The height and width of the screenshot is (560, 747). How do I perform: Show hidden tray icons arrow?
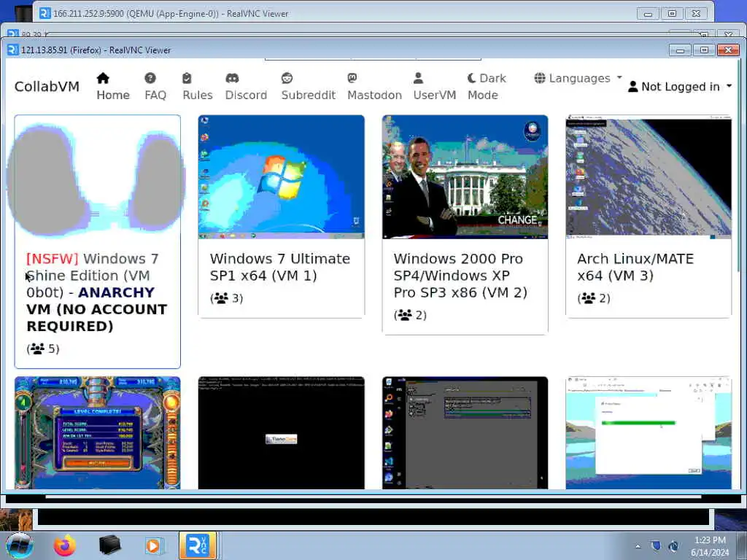click(638, 546)
